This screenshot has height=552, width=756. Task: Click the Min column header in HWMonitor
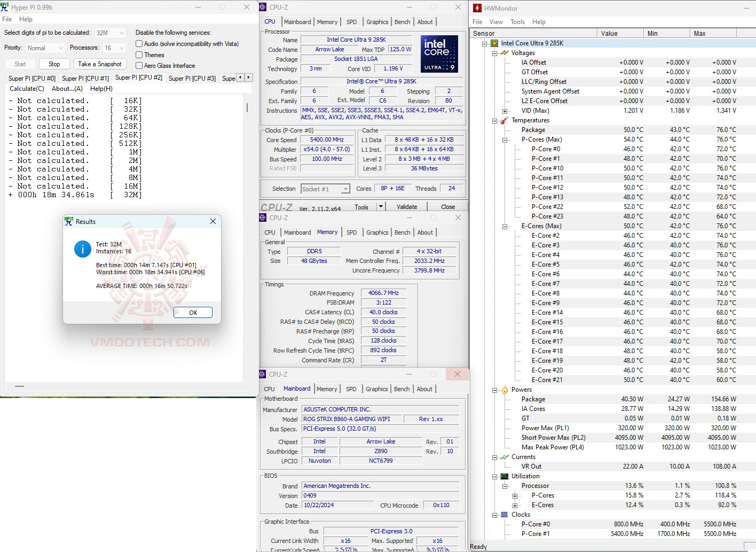pyautogui.click(x=666, y=33)
